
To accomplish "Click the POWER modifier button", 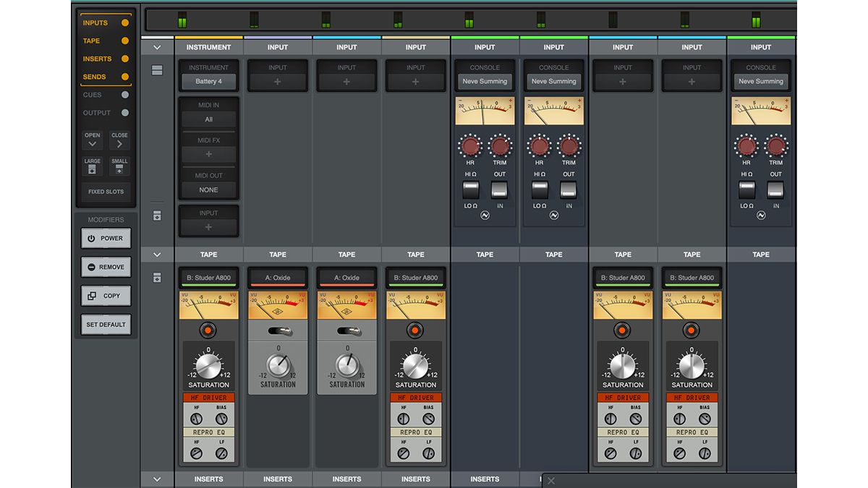I will coord(106,238).
